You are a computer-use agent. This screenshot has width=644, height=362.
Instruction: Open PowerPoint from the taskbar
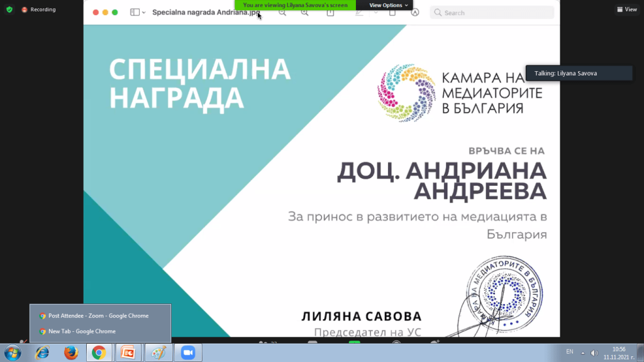click(x=128, y=353)
